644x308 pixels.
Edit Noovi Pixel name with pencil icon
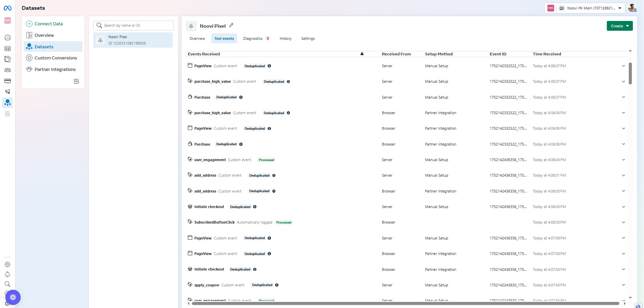(x=231, y=25)
